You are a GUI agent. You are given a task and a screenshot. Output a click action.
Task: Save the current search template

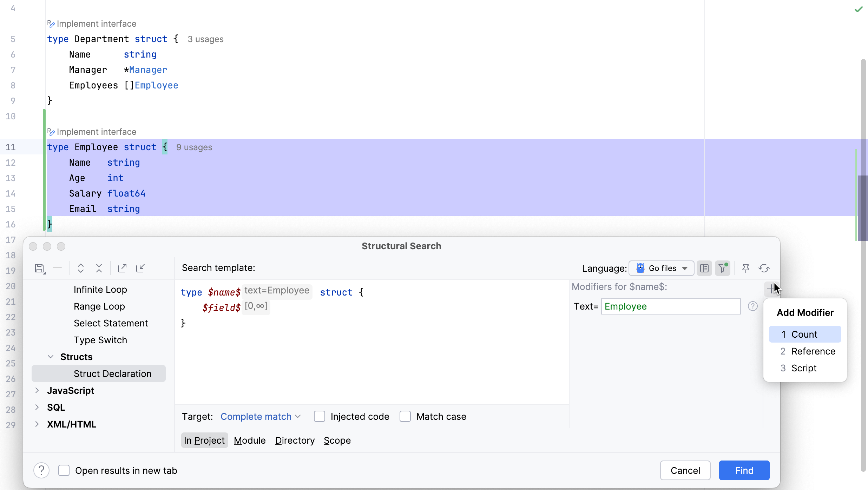click(40, 268)
